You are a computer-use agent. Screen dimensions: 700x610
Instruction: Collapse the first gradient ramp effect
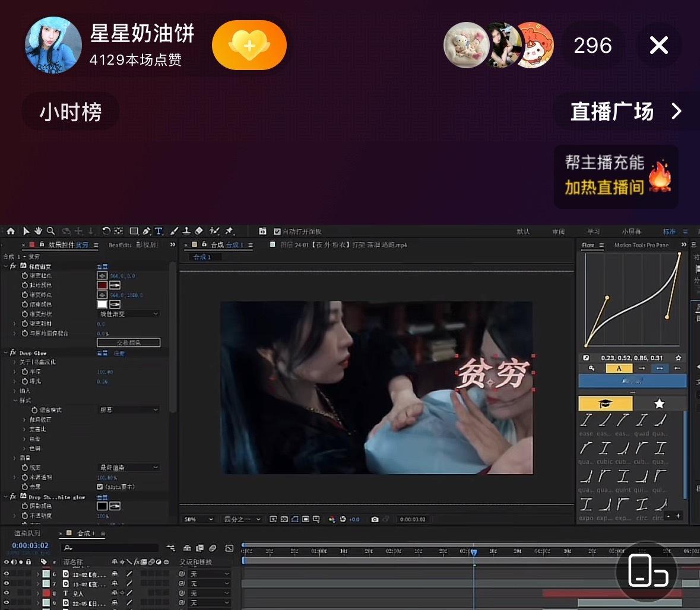[x=6, y=266]
